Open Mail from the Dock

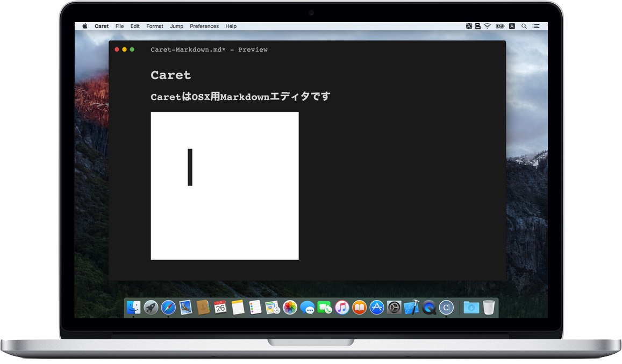(185, 307)
